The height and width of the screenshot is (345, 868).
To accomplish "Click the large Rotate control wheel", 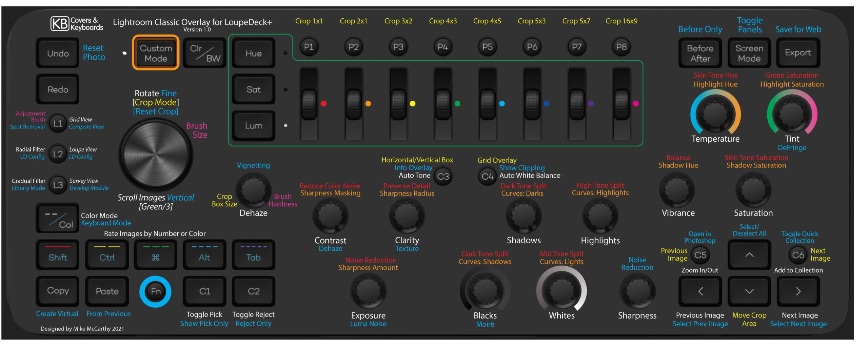I will click(156, 155).
